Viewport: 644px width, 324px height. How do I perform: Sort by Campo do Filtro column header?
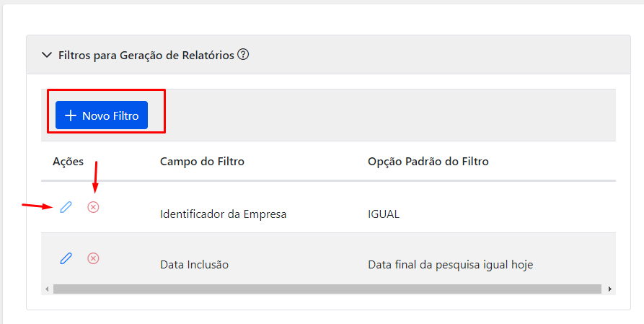[x=202, y=161]
